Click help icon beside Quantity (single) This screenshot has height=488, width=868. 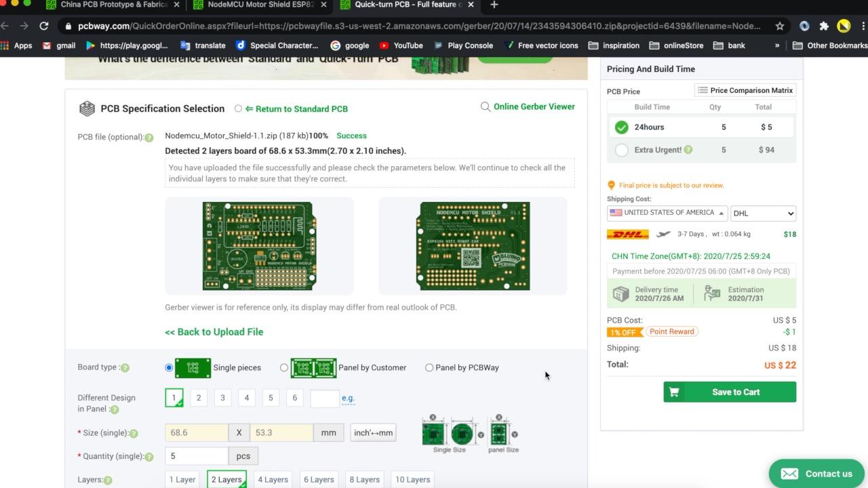tap(149, 457)
